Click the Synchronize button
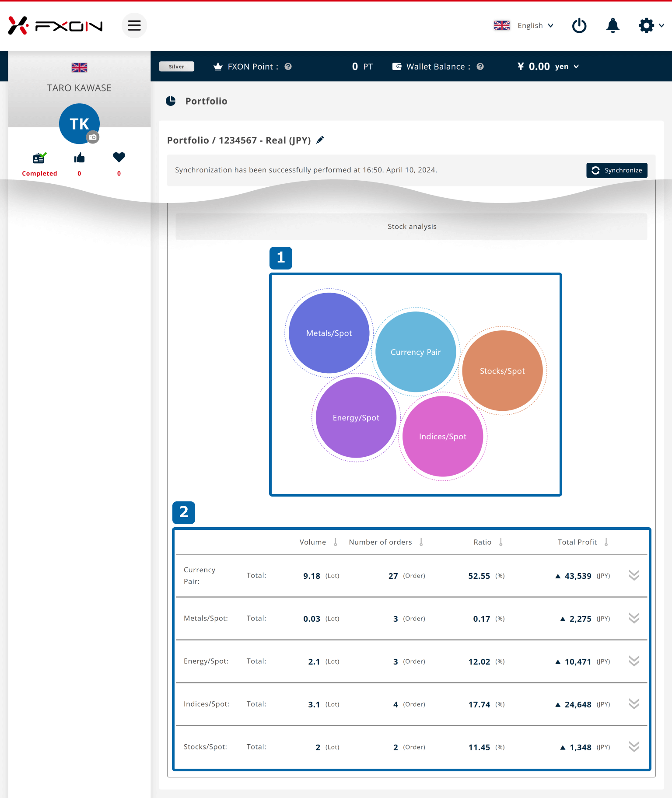The width and height of the screenshot is (672, 798). point(616,170)
